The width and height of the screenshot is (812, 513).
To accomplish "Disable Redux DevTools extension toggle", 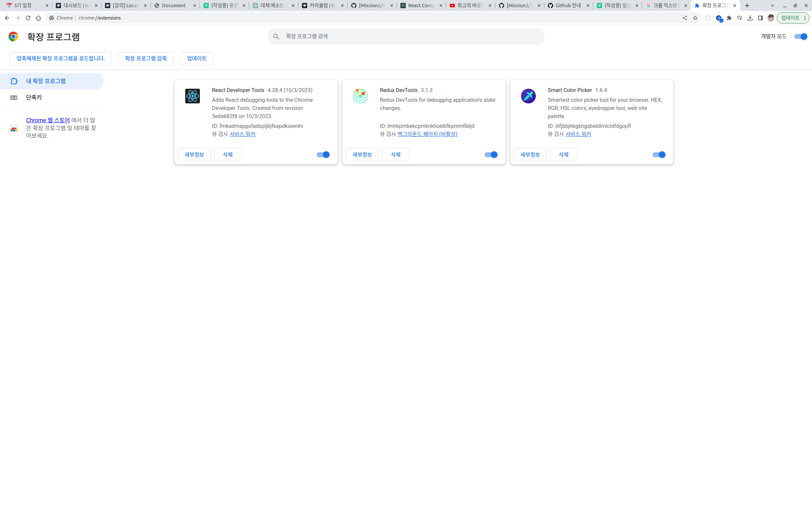I will pos(491,155).
